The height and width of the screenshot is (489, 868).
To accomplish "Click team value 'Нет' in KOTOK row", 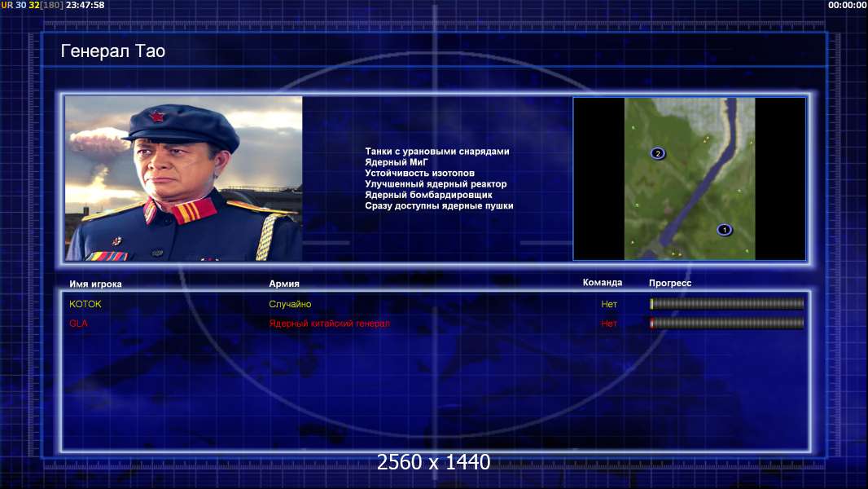I will pos(609,304).
